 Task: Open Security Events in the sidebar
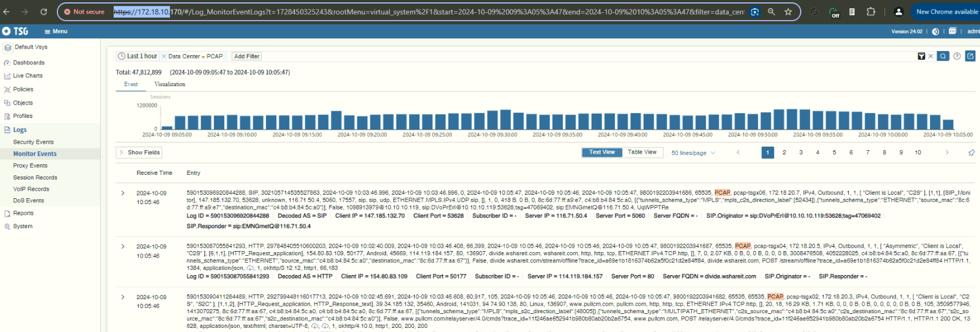pyautogui.click(x=33, y=142)
